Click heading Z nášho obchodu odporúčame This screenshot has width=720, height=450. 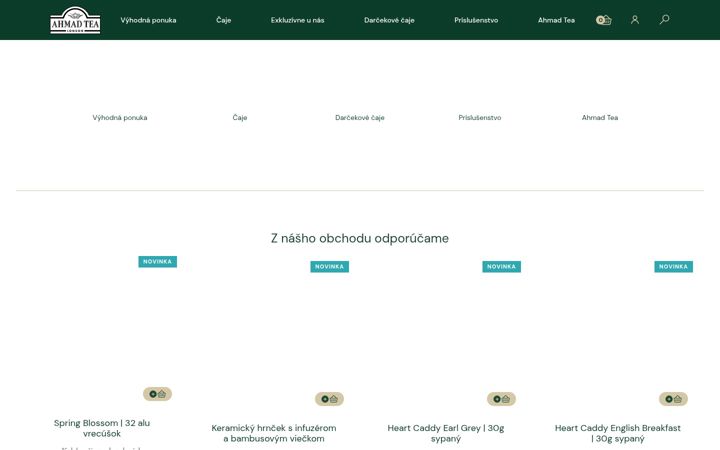tap(360, 238)
